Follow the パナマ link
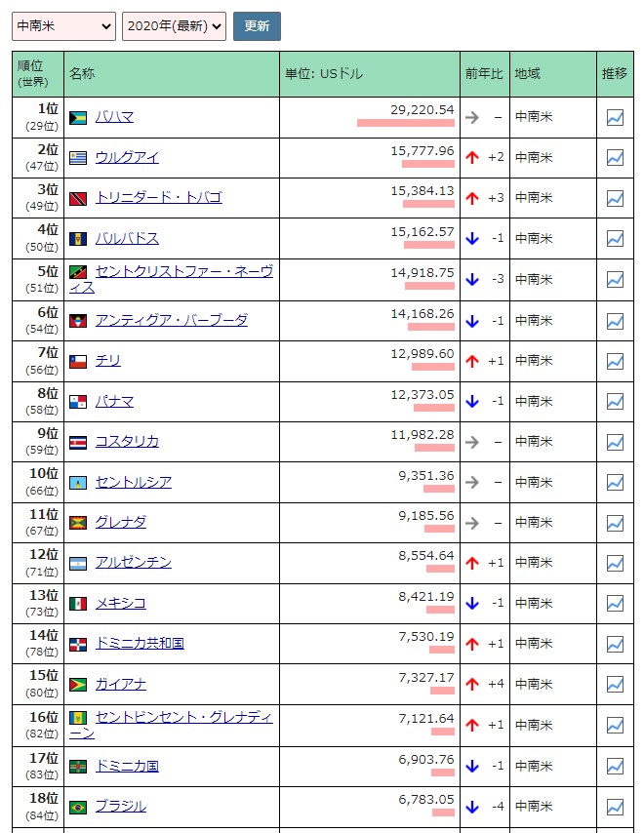Viewport: 644px width, 833px height. point(114,401)
